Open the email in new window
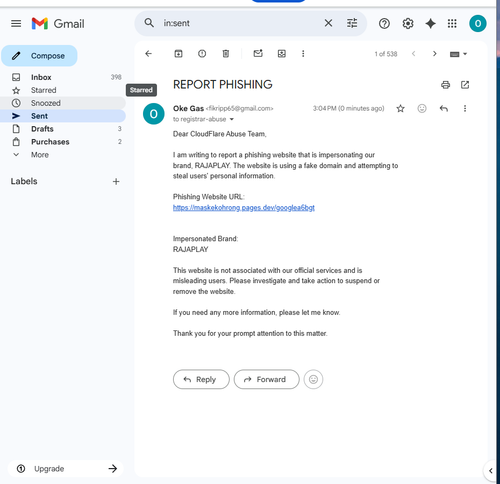The height and width of the screenshot is (484, 500). click(465, 85)
